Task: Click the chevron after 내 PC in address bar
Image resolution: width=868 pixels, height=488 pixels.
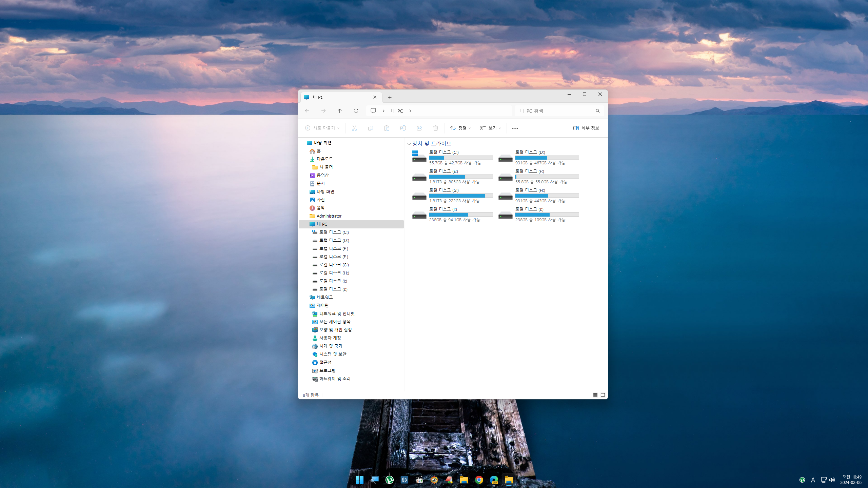Action: click(410, 111)
